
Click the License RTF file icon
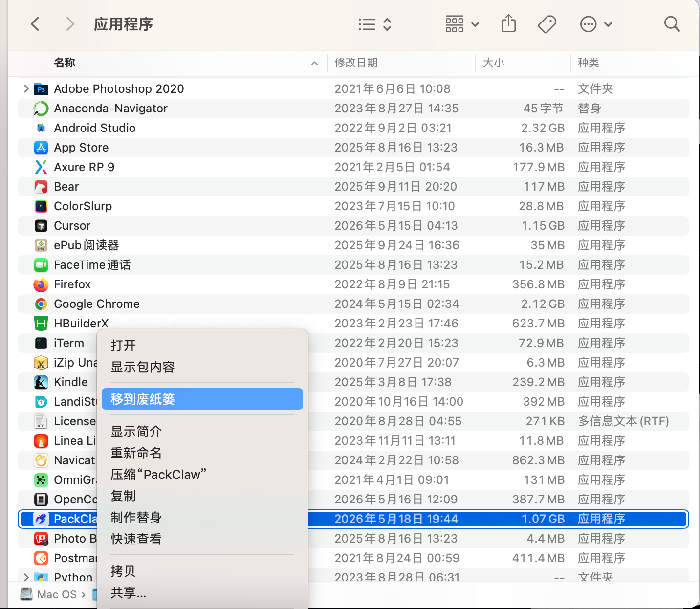pyautogui.click(x=41, y=421)
